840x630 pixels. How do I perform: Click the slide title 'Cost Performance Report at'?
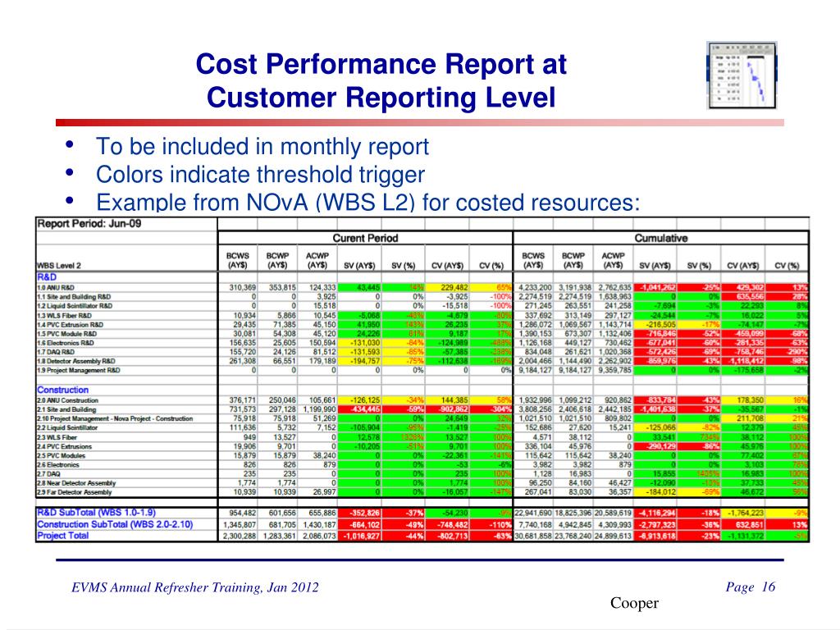point(381,64)
